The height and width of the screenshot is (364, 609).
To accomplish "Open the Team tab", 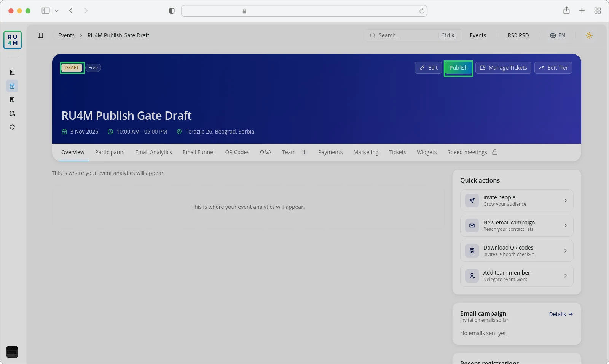I will pyautogui.click(x=294, y=152).
